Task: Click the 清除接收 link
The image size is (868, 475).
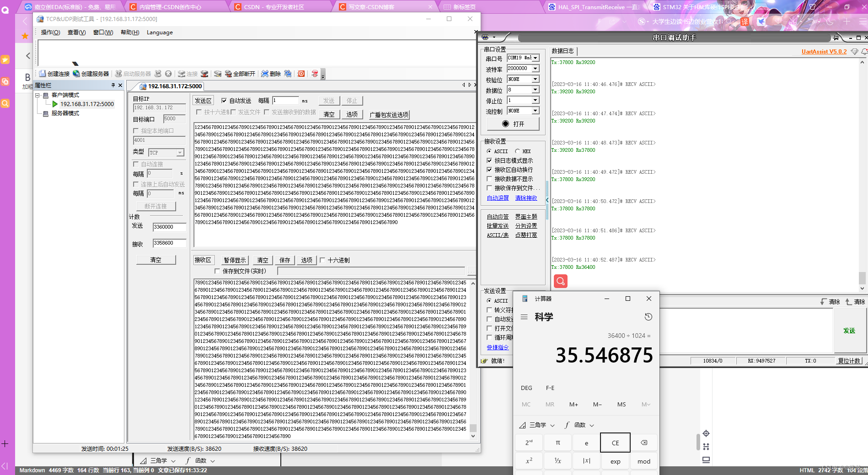Action: tap(526, 198)
